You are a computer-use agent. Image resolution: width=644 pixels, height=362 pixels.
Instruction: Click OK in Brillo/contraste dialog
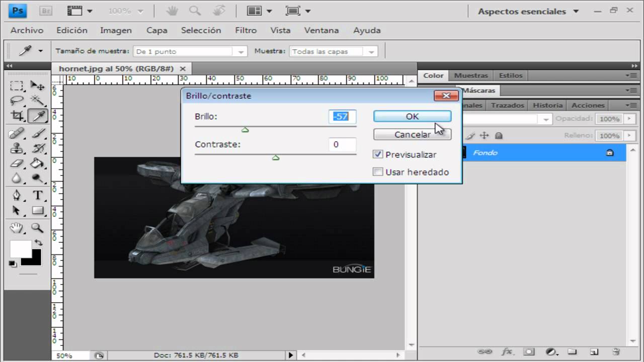412,116
